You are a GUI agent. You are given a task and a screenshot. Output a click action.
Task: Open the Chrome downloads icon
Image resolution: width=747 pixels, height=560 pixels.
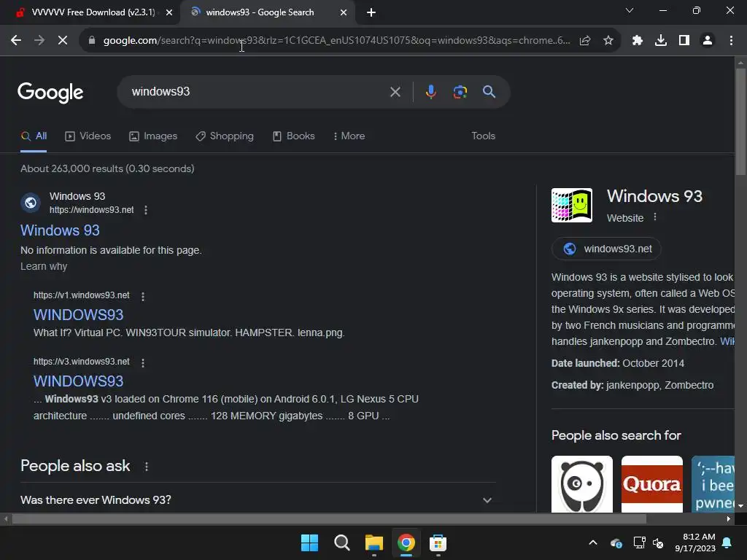point(661,41)
